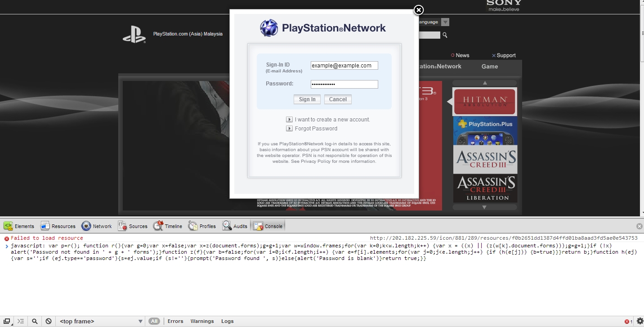
Task: Open the Support link
Action: pyautogui.click(x=504, y=55)
